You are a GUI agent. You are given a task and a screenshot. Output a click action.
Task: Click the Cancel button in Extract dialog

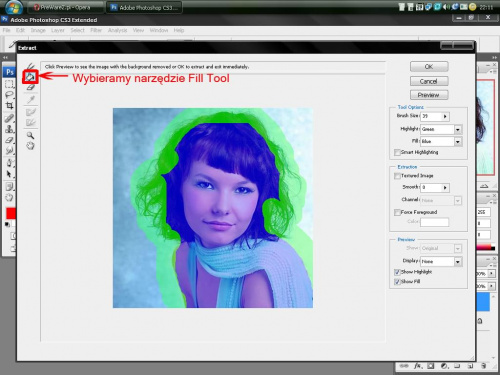[x=429, y=81]
